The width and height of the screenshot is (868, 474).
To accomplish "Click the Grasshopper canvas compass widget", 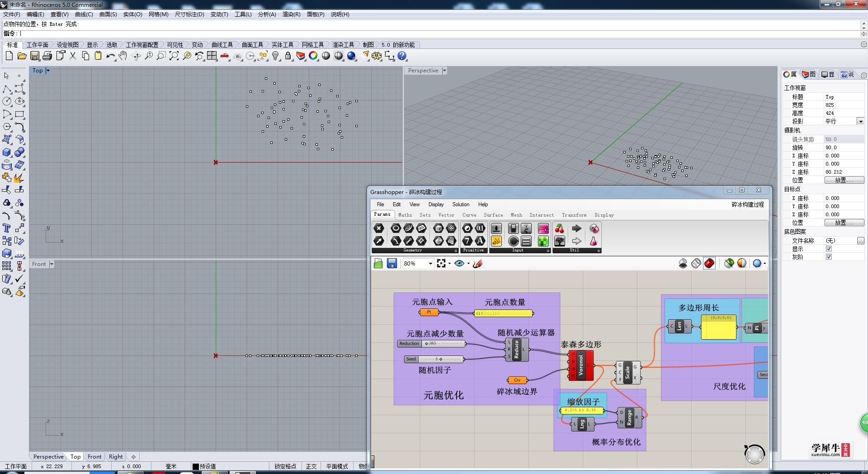I will (x=755, y=454).
